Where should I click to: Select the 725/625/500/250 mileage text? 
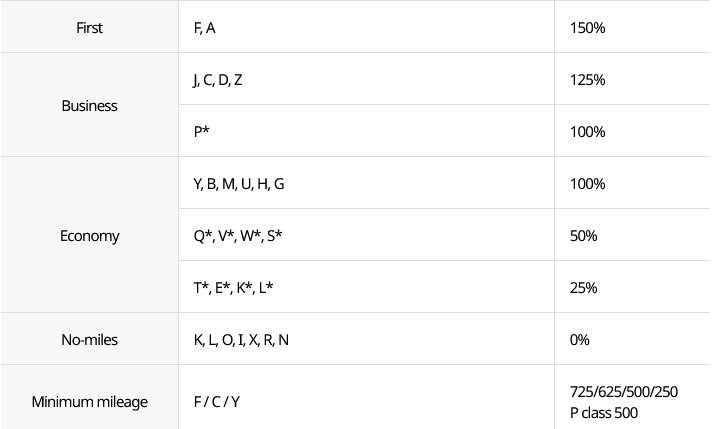624,392
